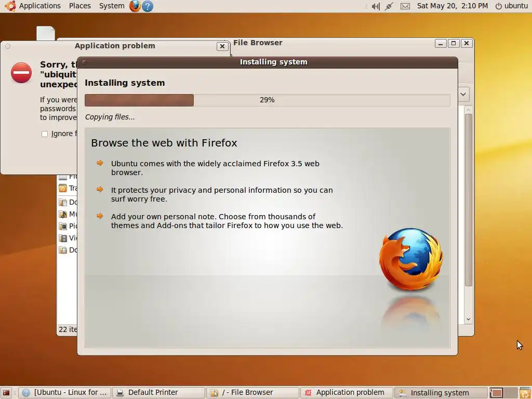This screenshot has height=399, width=532.
Task: Select the Pictures folder icon in sidebar
Action: tap(63, 226)
